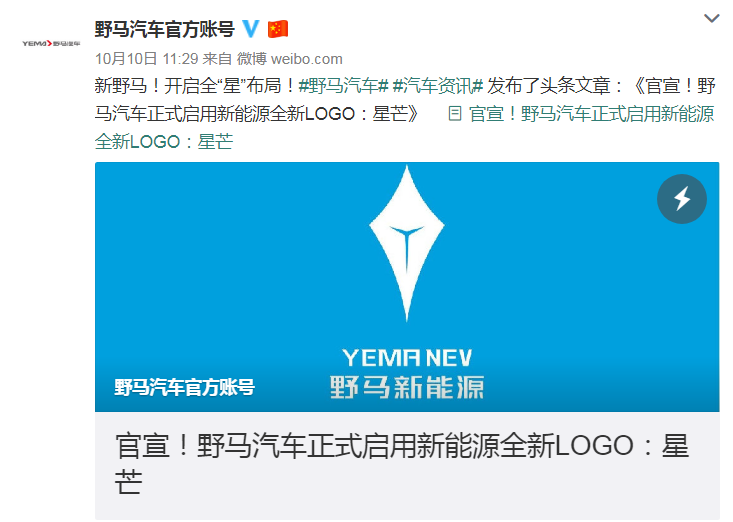Click the 微博 weibo.com source link

coord(290,59)
